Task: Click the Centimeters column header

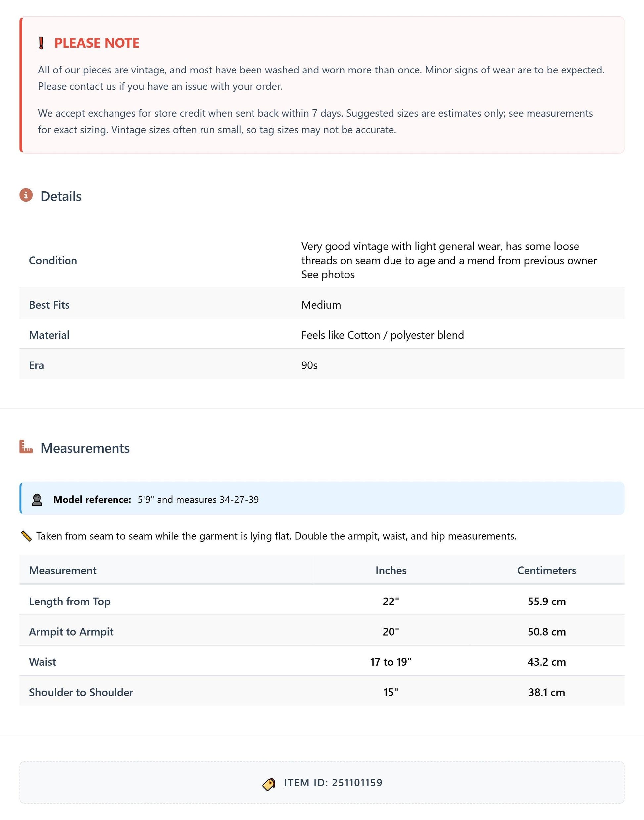Action: click(x=546, y=570)
